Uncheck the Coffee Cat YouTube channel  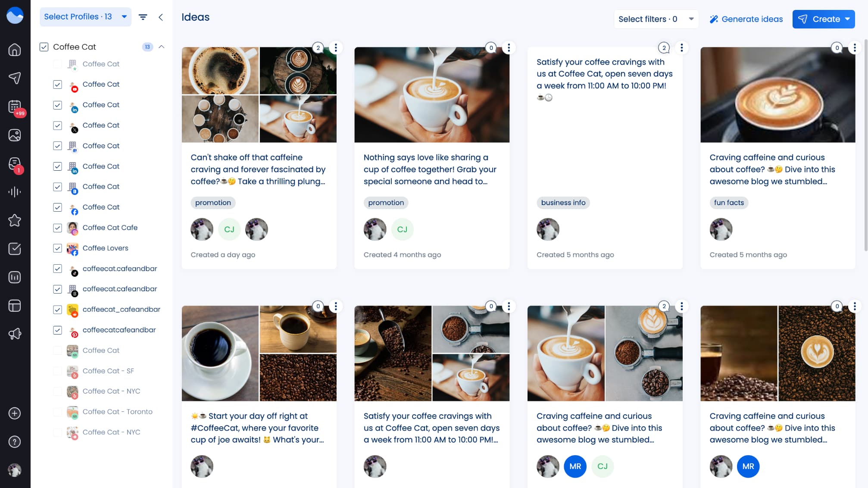(x=57, y=84)
